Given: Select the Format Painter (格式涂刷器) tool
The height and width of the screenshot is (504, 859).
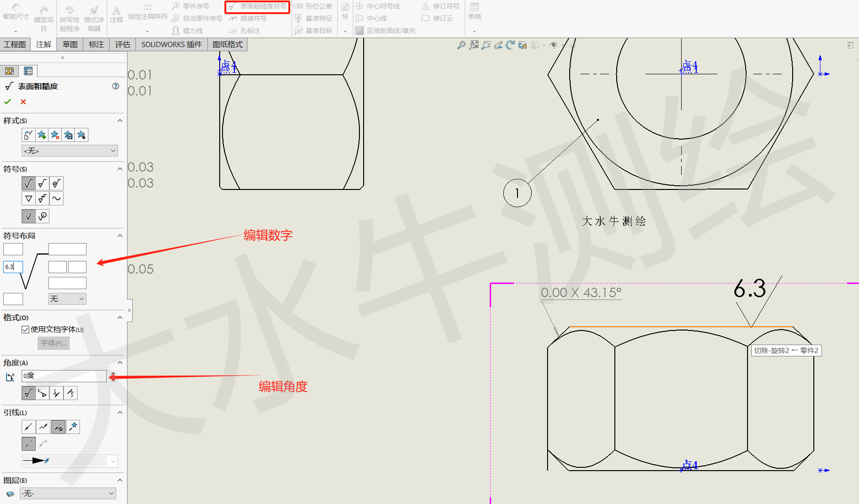Looking at the screenshot, I should tap(94, 18).
